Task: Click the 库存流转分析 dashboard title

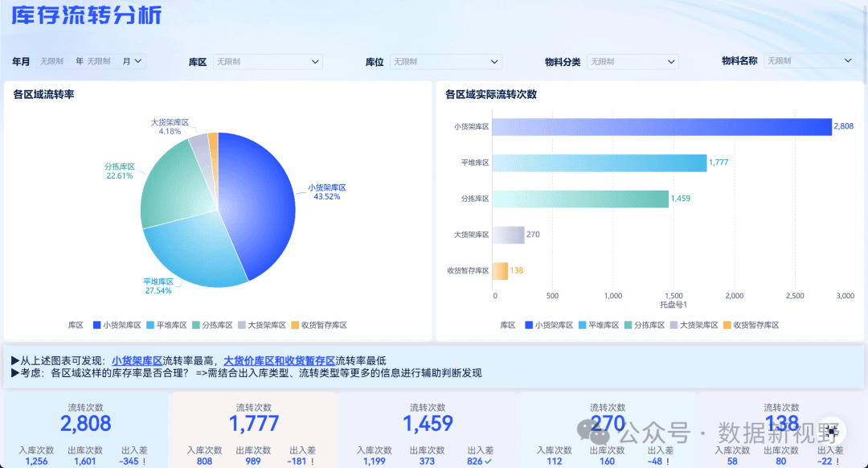Action: pyautogui.click(x=86, y=15)
